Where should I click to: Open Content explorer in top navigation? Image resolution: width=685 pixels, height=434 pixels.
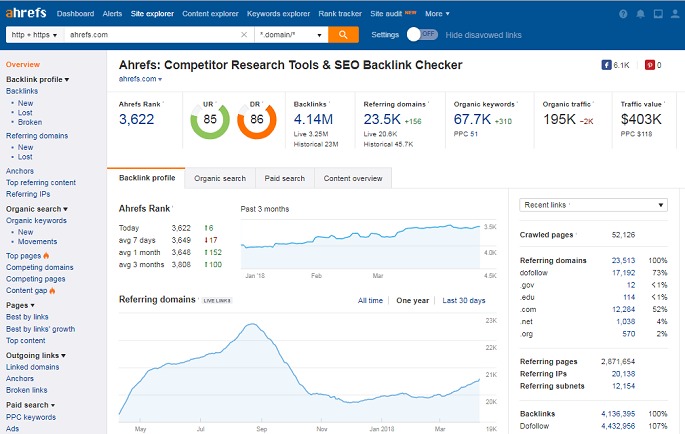pos(210,14)
